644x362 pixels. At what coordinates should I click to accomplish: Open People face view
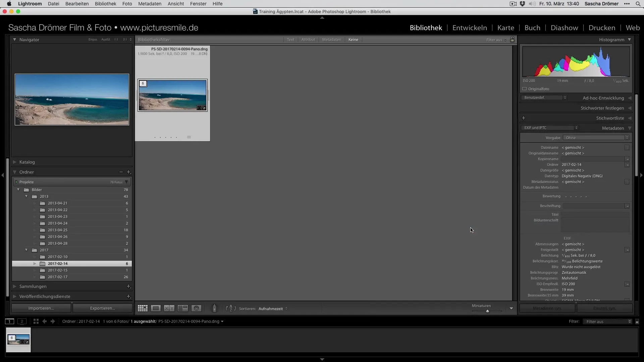[197, 308]
